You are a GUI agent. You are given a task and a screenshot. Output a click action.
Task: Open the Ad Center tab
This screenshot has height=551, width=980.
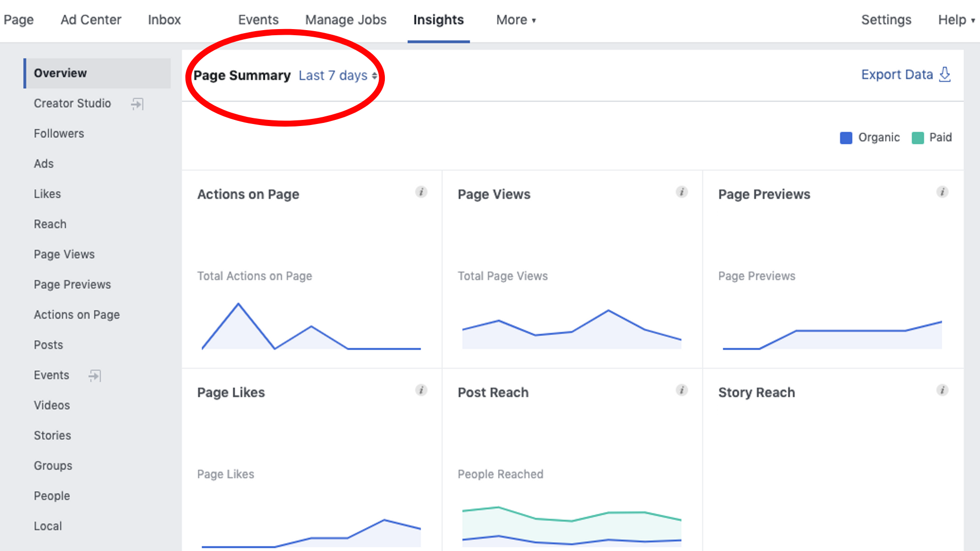(x=91, y=20)
